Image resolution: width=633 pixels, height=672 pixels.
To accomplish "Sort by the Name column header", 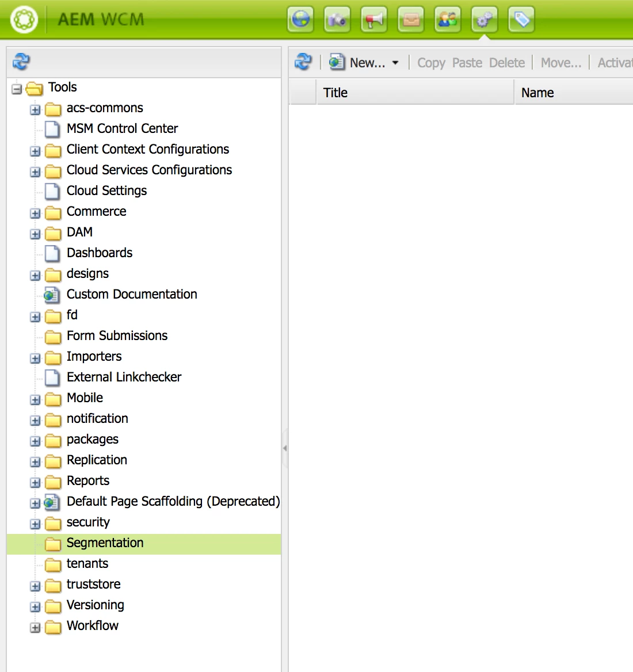I will [573, 92].
